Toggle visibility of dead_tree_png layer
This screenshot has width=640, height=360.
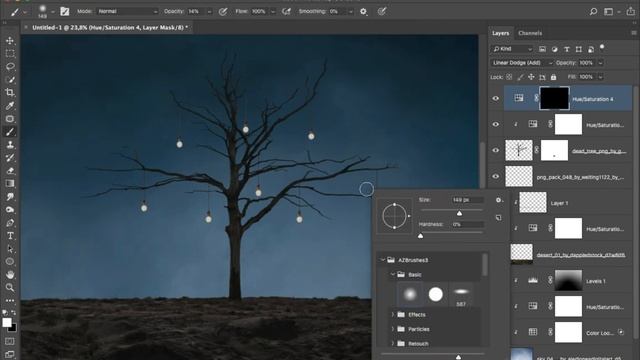click(x=496, y=150)
